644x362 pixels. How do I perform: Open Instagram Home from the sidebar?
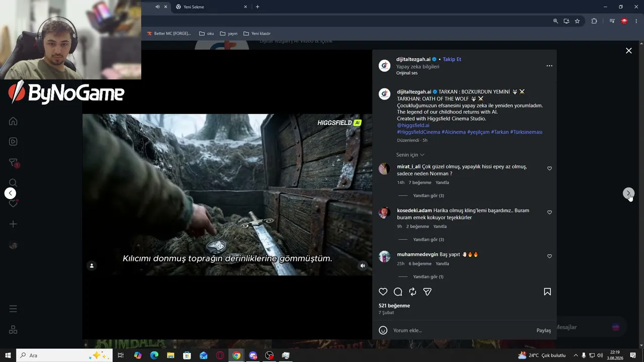pos(13,121)
